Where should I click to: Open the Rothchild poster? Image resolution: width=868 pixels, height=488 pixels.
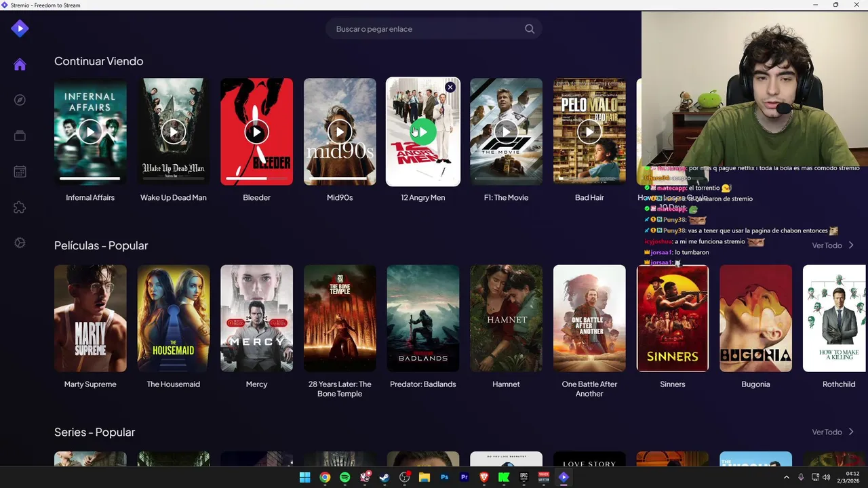point(835,319)
